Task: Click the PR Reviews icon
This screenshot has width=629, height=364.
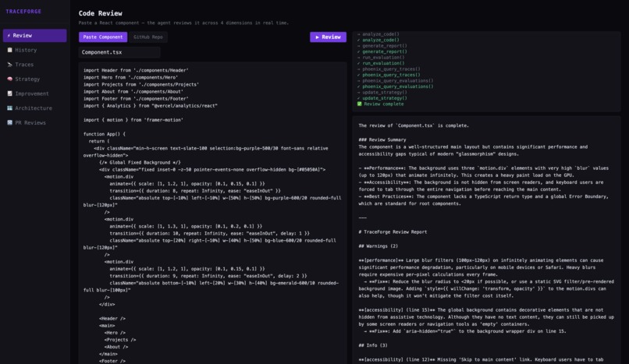Action: 9,122
